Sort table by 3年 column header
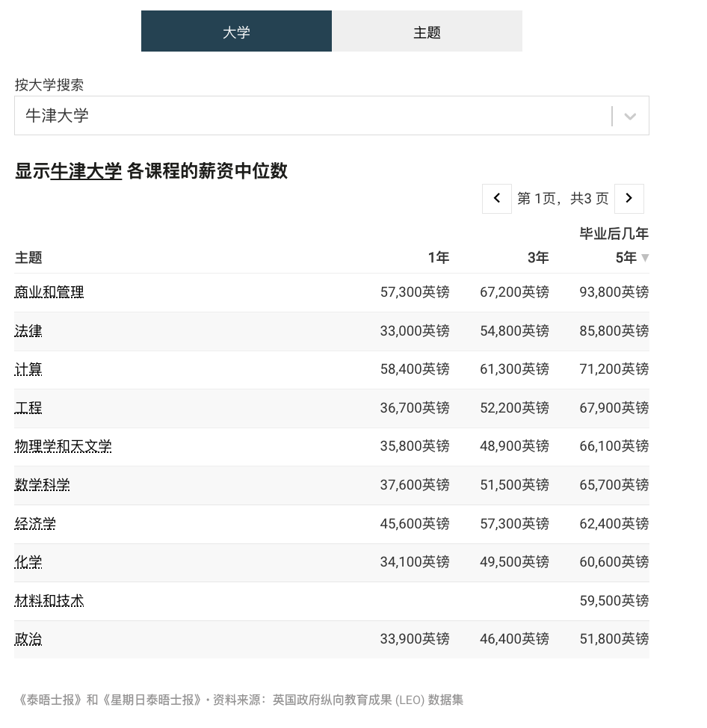707x728 pixels. pos(537,258)
